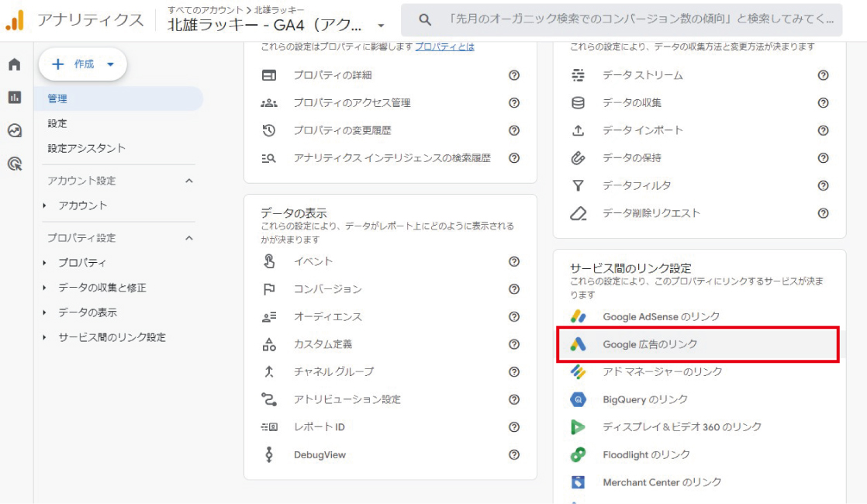Select 管理 in the side menu
The width and height of the screenshot is (867, 504).
119,98
